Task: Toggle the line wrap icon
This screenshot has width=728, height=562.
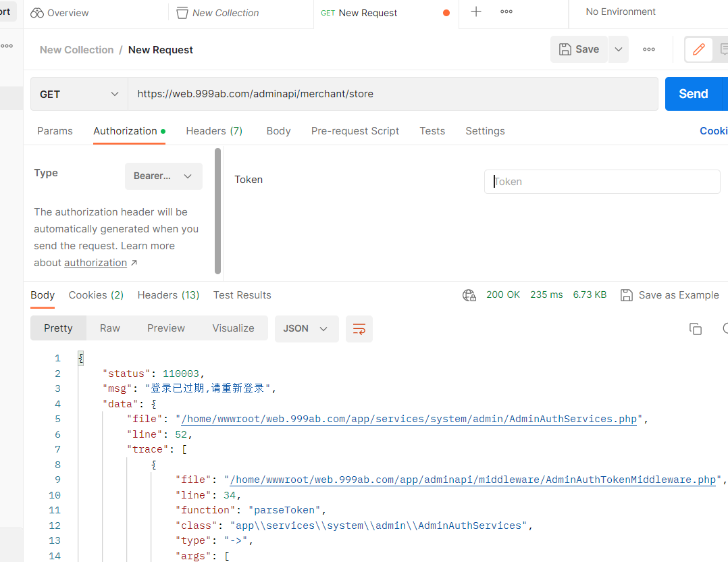Action: pos(359,329)
